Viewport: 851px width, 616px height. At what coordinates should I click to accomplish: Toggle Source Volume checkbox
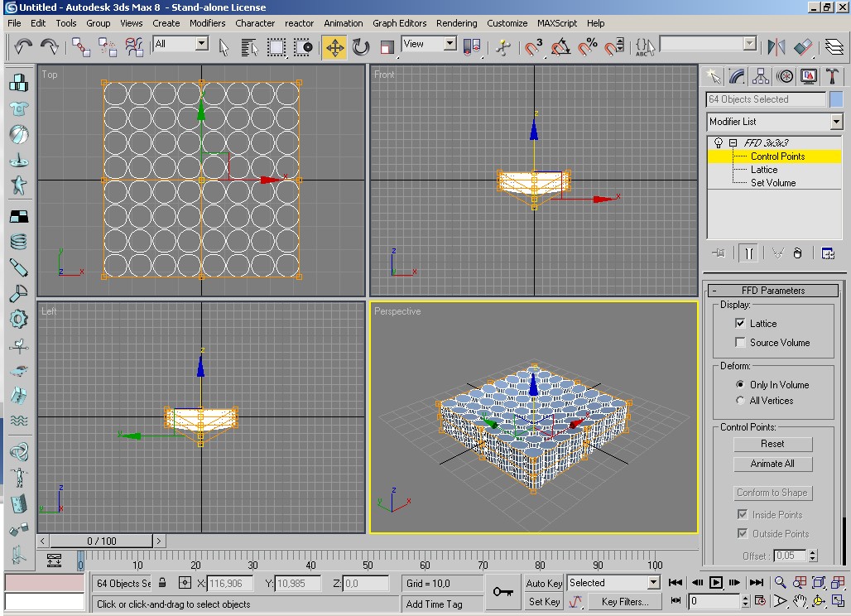click(740, 342)
